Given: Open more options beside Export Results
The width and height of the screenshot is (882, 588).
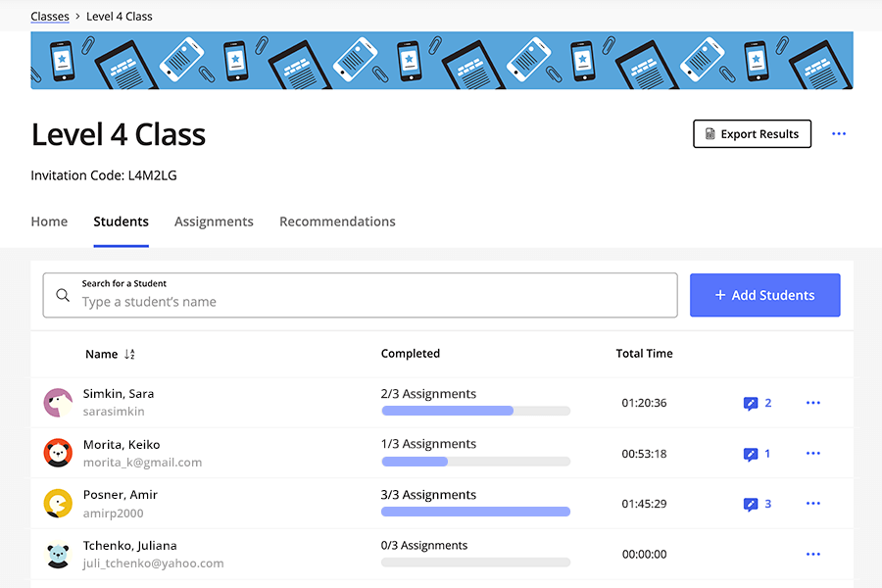Looking at the screenshot, I should pyautogui.click(x=839, y=133).
